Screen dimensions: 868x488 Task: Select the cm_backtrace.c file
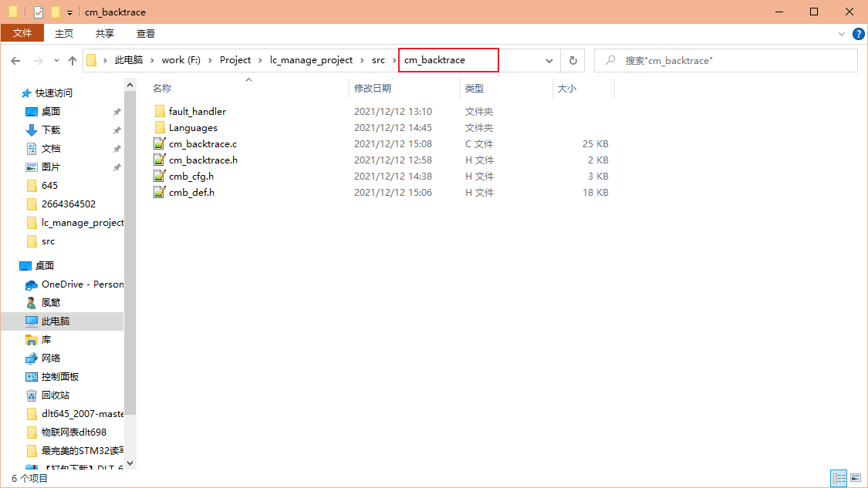201,143
